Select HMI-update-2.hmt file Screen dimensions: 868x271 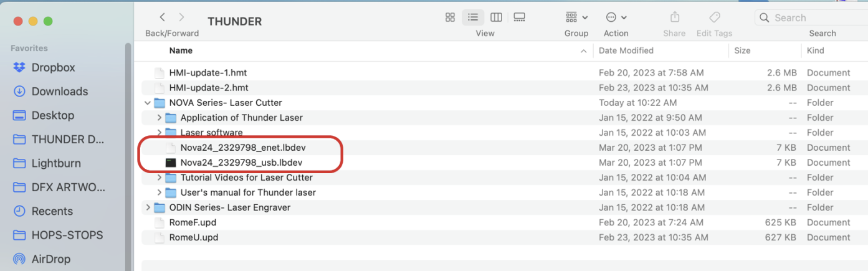tap(209, 88)
